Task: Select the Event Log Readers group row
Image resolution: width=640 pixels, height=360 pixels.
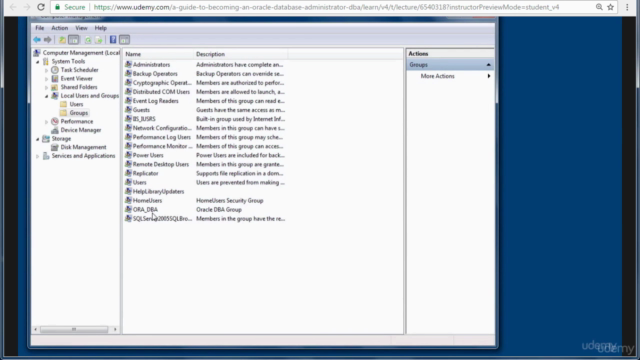Action: [205, 101]
